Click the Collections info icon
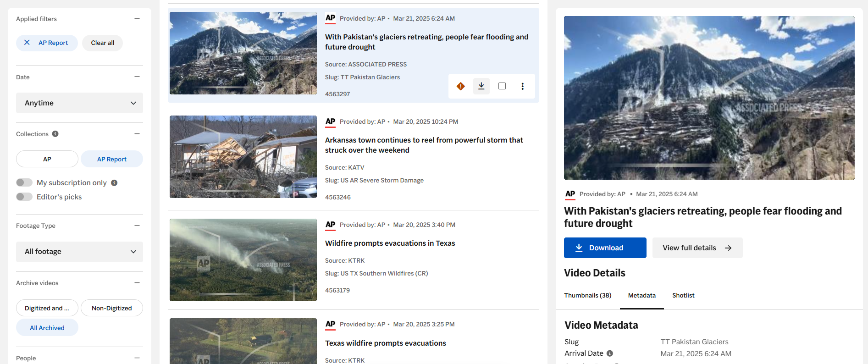Viewport: 868px width, 364px height. 55,134
